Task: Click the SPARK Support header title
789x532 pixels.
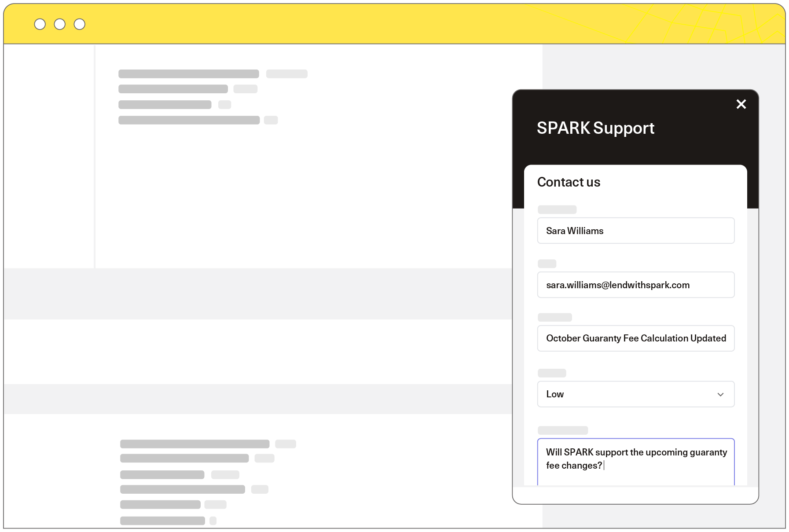Action: (595, 128)
